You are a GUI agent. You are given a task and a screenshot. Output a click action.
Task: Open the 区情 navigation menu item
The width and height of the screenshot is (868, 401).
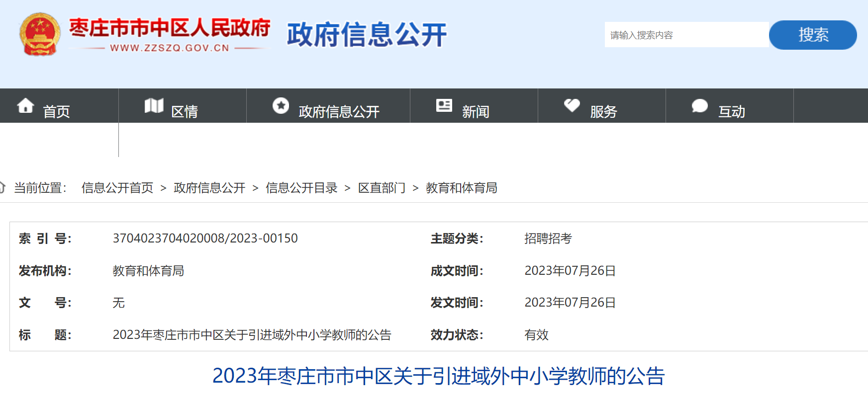[184, 112]
